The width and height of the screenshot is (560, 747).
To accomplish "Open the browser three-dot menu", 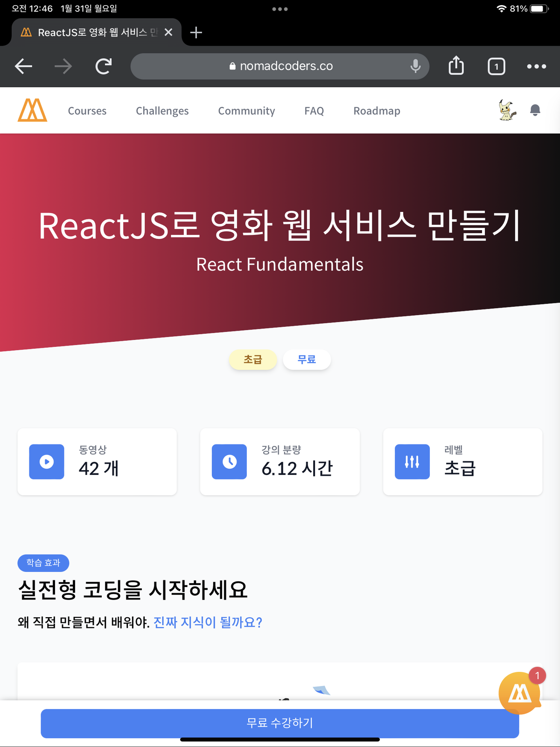I will click(537, 66).
